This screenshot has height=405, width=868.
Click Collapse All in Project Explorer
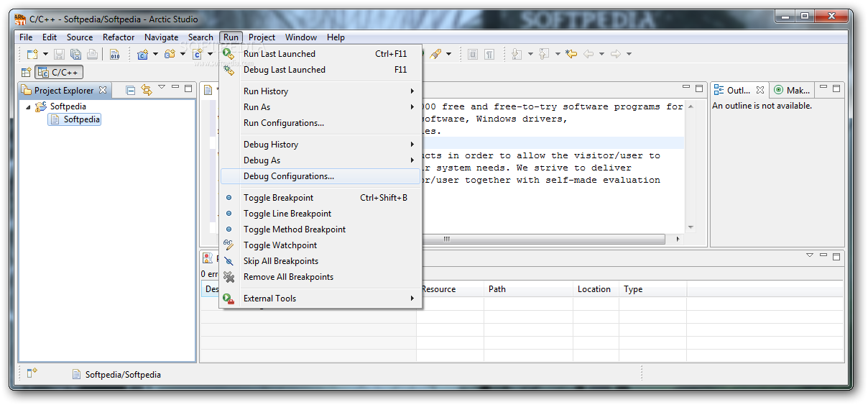point(131,90)
